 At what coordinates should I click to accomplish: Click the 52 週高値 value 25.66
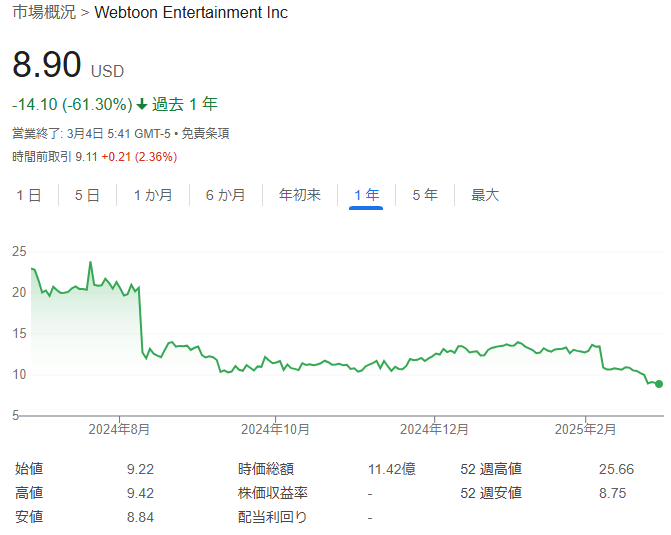pyautogui.click(x=616, y=470)
